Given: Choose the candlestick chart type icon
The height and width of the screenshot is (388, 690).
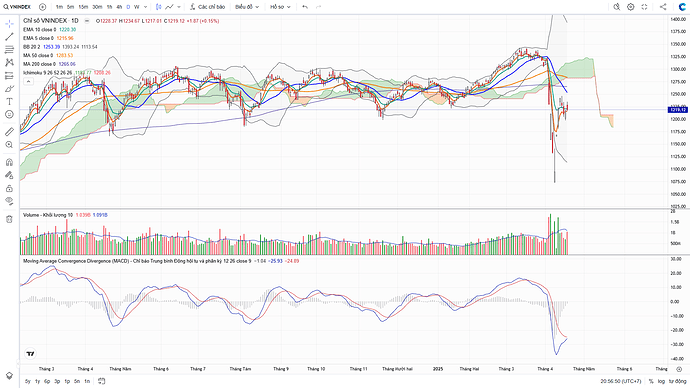Looking at the screenshot, I should click(x=158, y=7).
